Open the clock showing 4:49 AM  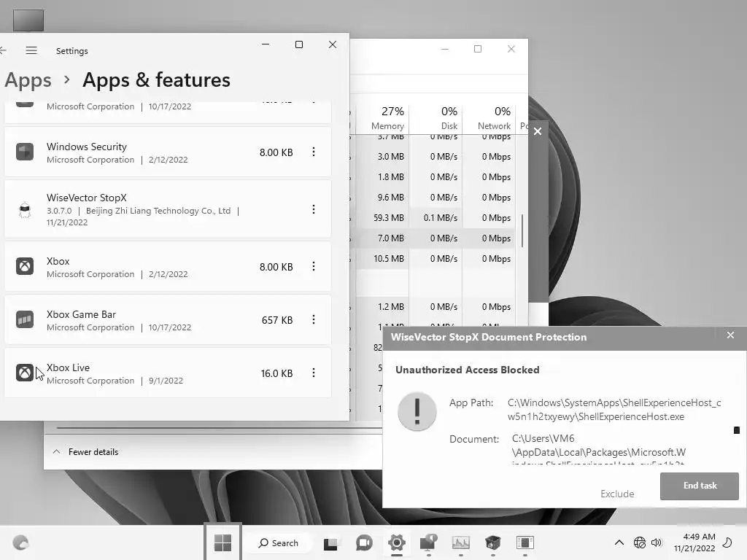[694, 542]
